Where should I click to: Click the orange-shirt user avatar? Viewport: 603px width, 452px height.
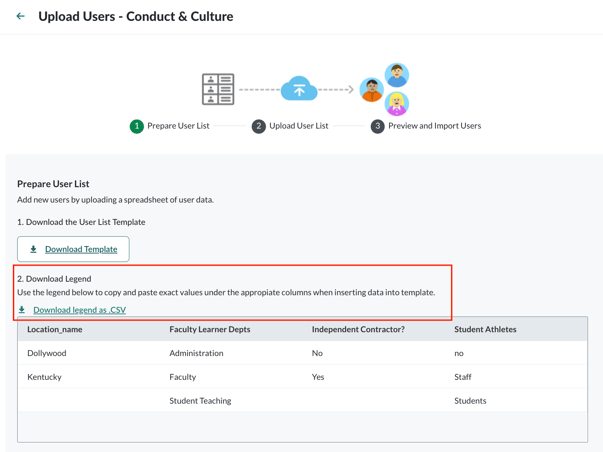(x=371, y=91)
